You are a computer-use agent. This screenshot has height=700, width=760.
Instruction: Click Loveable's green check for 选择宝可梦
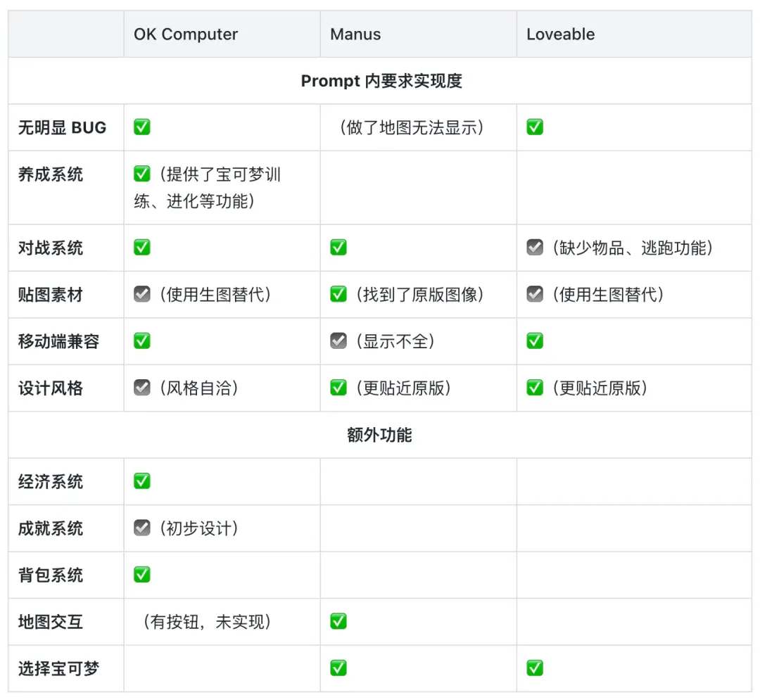pyautogui.click(x=535, y=668)
